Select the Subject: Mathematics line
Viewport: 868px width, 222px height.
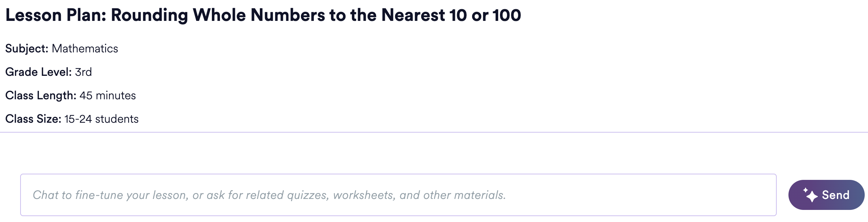(62, 48)
